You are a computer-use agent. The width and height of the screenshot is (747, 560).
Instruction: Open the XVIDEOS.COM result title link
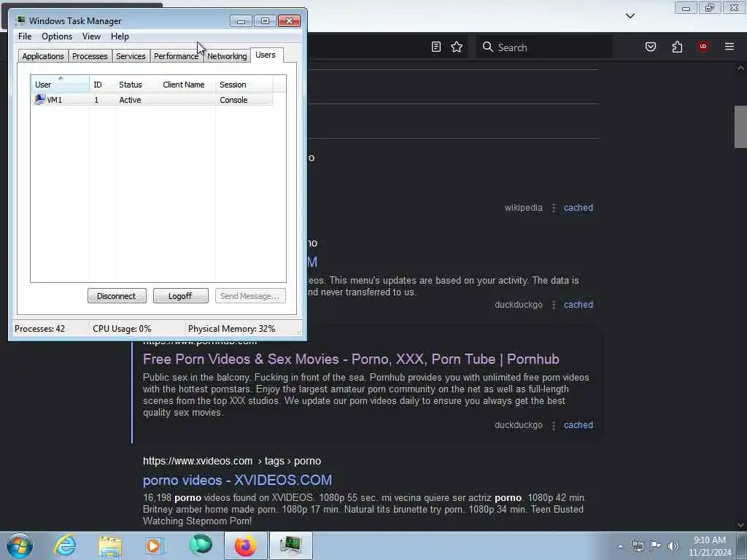(x=237, y=480)
